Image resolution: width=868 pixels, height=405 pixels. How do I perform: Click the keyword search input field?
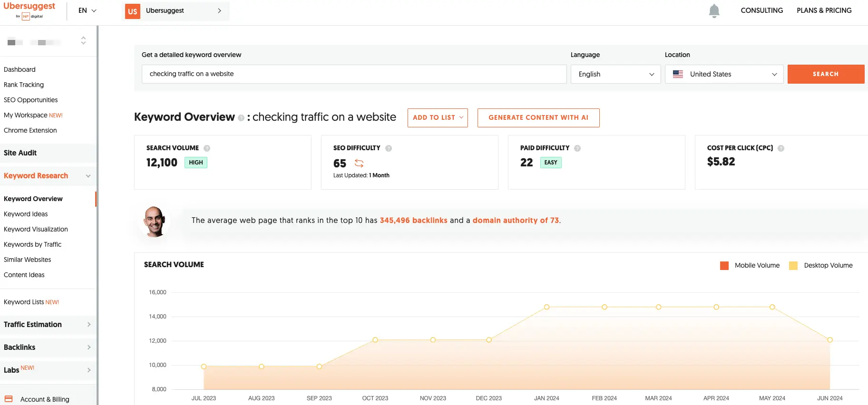354,74
